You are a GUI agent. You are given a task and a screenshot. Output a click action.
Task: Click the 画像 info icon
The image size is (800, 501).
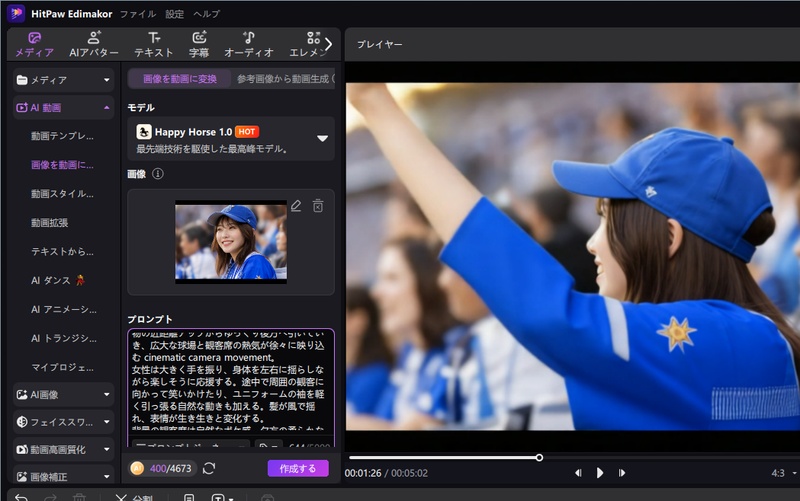coord(158,174)
